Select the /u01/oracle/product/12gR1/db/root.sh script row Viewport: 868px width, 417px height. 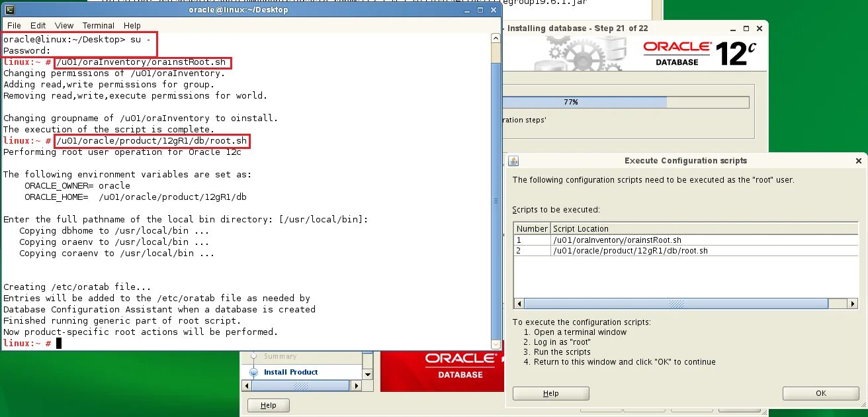[686, 251]
